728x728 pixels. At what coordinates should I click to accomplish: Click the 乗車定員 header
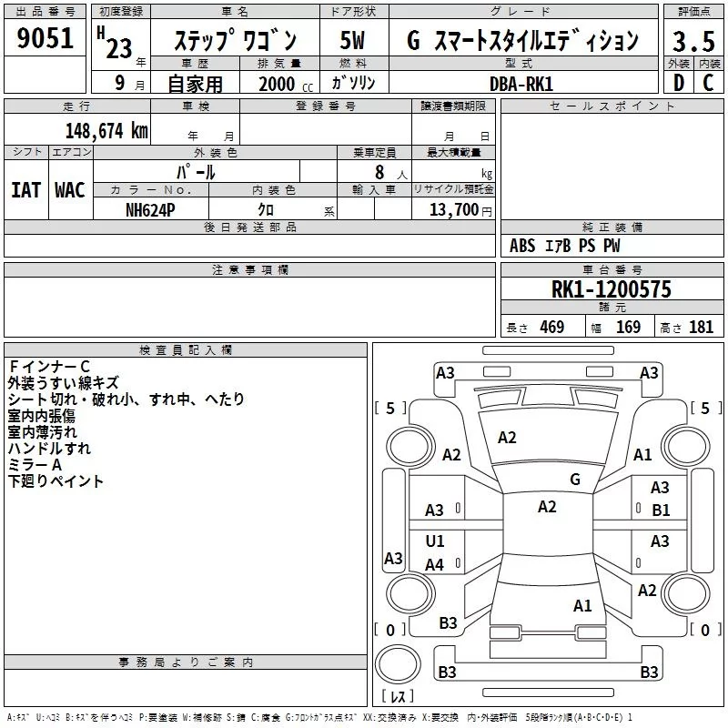coord(374,152)
